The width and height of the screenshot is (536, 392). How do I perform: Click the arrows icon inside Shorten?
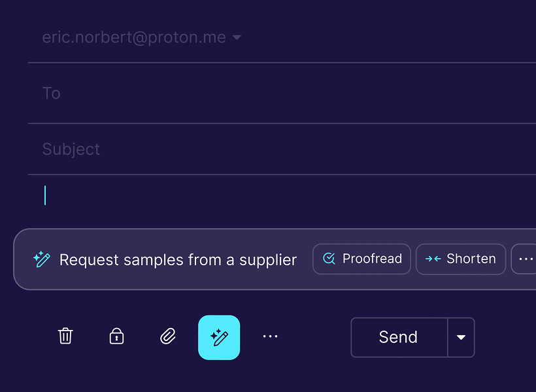tap(433, 259)
